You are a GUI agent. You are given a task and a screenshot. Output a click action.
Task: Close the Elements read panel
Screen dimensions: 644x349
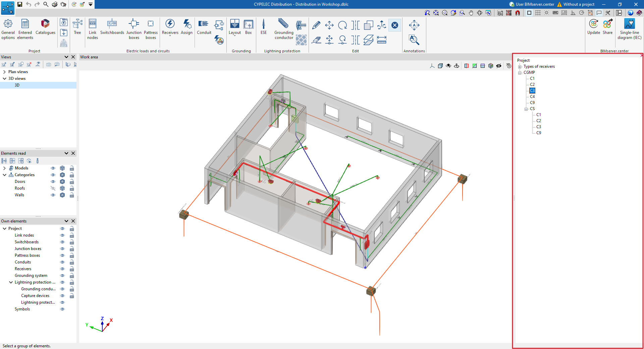point(73,153)
